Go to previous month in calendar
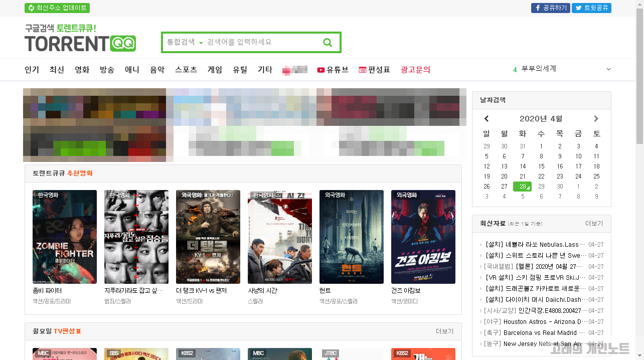 tap(486, 119)
